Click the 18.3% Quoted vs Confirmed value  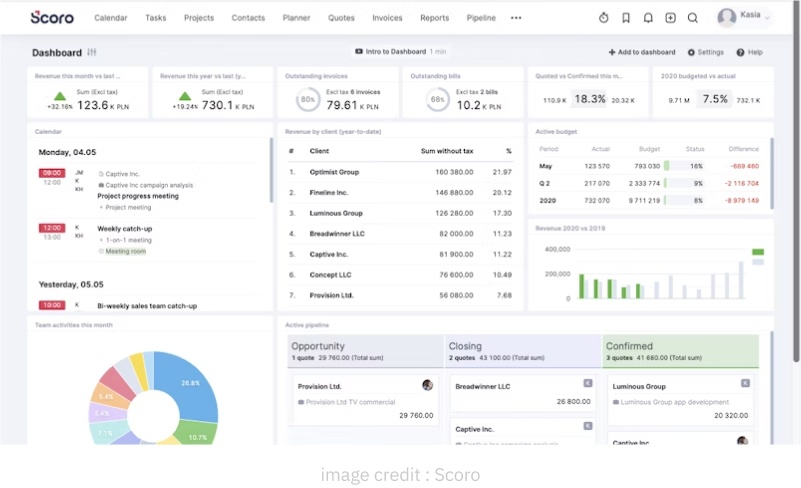pyautogui.click(x=590, y=99)
